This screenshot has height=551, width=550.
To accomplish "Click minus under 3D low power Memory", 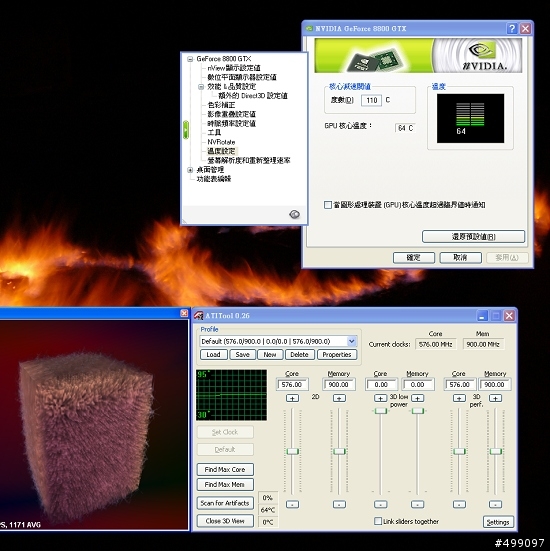I will pyautogui.click(x=418, y=504).
